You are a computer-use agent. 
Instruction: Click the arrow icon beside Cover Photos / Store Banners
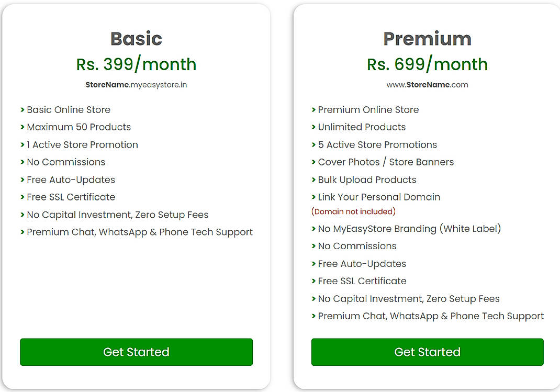pyautogui.click(x=313, y=162)
